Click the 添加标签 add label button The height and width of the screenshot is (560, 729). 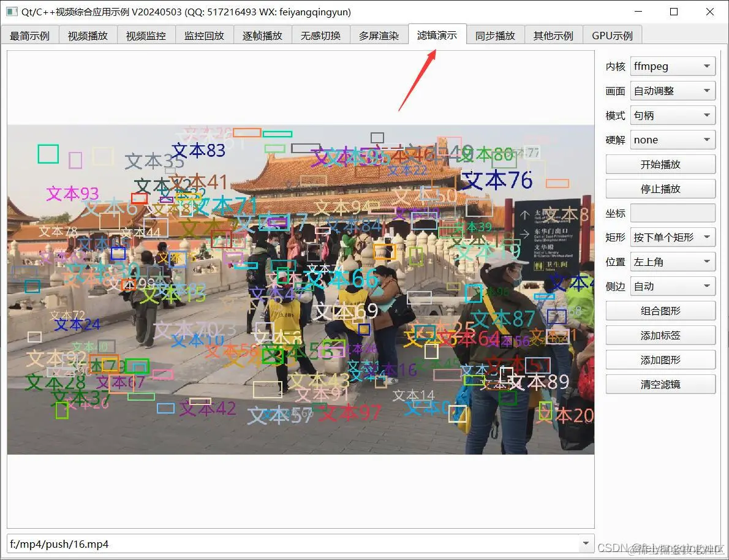660,335
